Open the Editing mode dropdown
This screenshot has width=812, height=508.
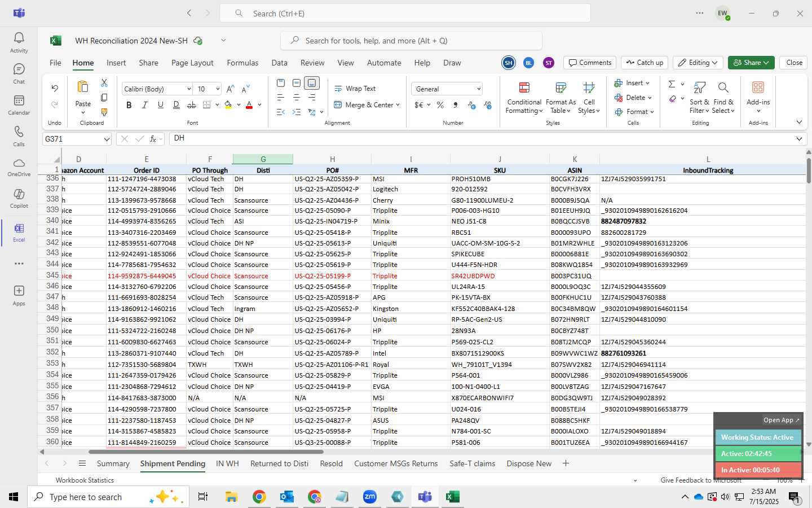(699, 63)
